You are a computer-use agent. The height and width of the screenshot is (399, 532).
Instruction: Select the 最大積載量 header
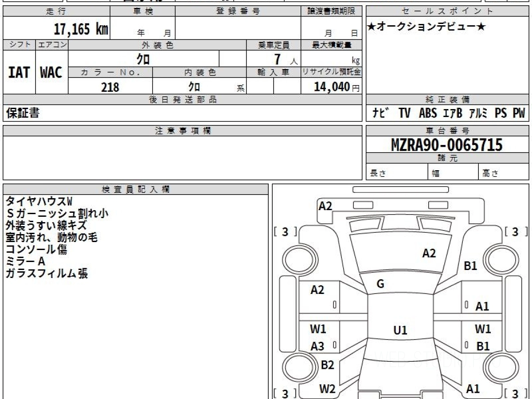pos(331,45)
